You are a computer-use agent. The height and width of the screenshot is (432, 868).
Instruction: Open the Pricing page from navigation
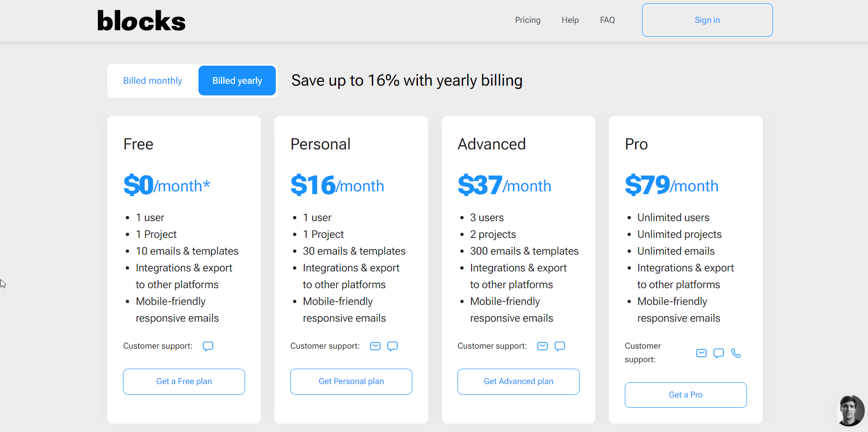click(527, 20)
